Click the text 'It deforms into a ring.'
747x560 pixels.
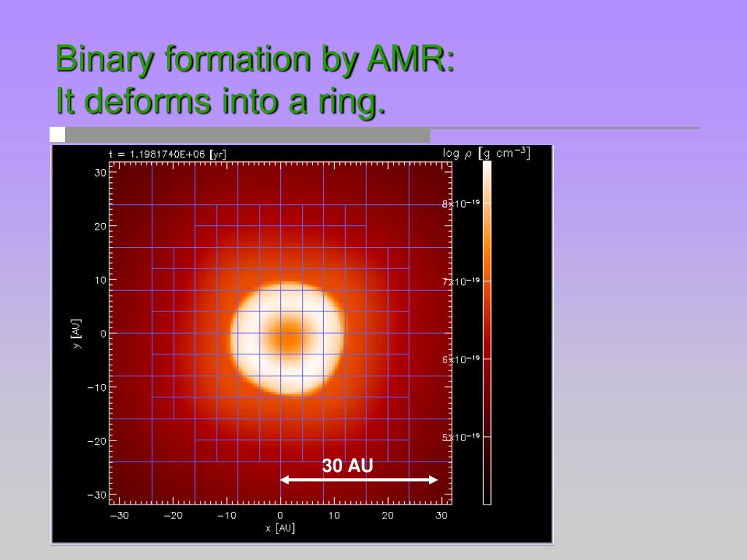coord(220,101)
